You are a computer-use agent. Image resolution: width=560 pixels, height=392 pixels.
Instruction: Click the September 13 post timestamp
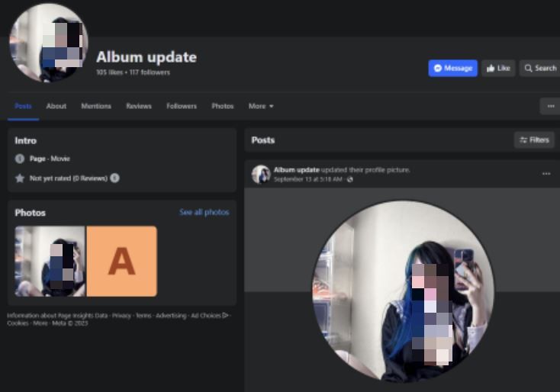308,179
